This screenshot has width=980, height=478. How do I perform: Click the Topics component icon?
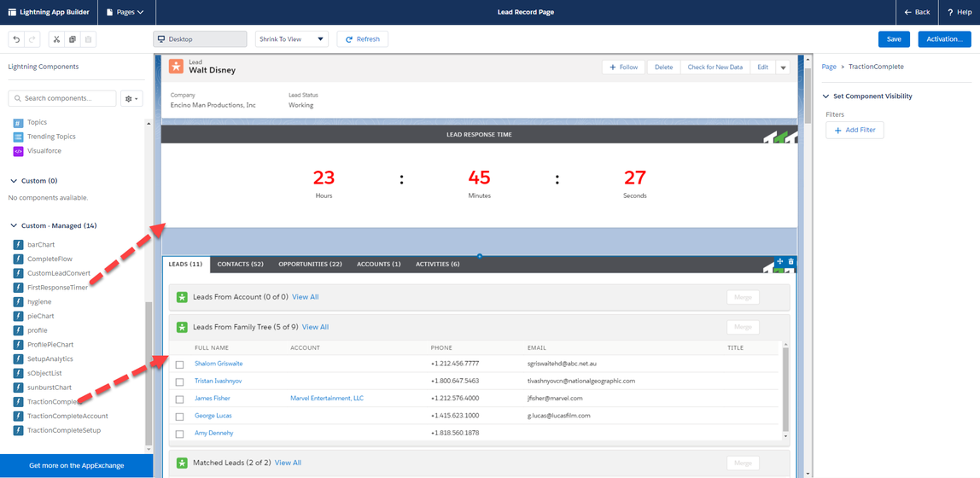click(17, 122)
